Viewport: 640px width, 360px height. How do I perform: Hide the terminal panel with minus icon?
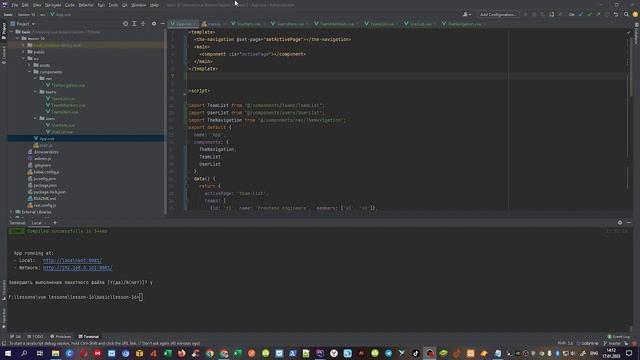click(x=629, y=223)
